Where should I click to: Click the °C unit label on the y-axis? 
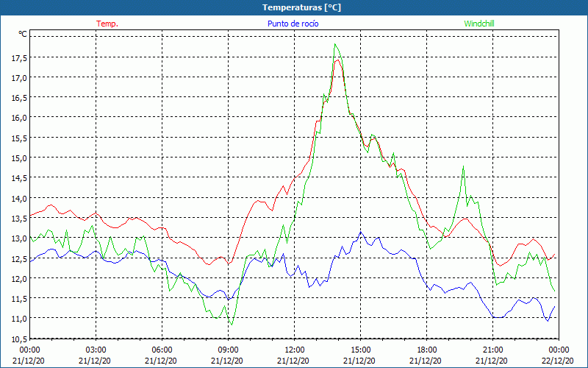click(x=23, y=34)
